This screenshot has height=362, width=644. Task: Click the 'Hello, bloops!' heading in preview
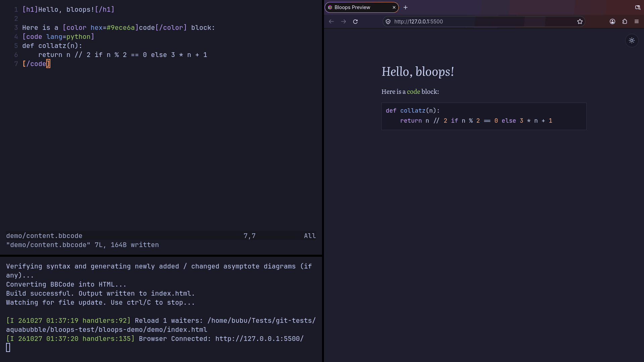(x=418, y=71)
